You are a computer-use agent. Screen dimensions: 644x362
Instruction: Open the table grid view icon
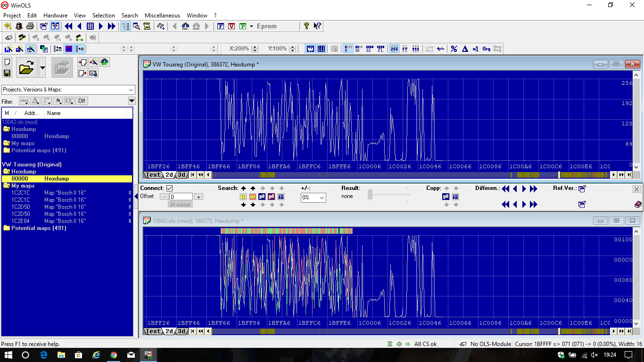[x=90, y=26]
